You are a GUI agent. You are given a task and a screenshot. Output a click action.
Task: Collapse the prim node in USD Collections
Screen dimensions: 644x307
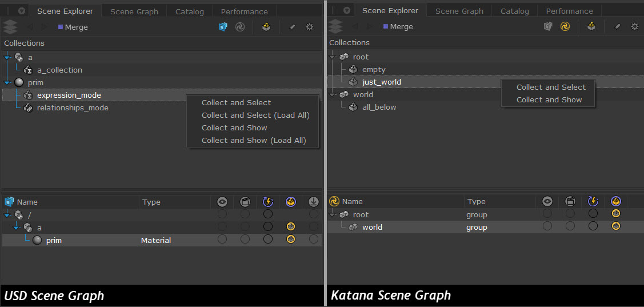(x=7, y=83)
